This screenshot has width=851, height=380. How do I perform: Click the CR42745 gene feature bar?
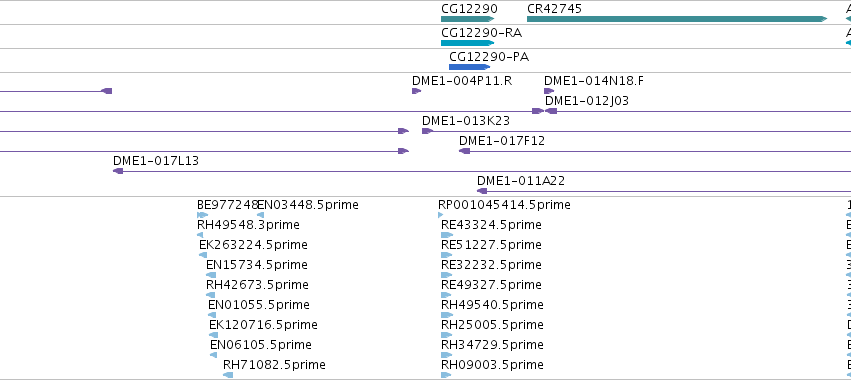point(677,19)
